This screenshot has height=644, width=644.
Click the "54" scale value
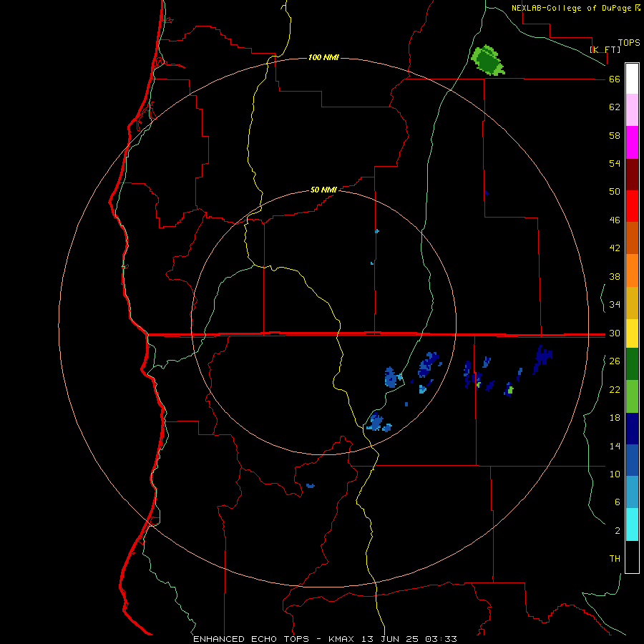point(615,163)
